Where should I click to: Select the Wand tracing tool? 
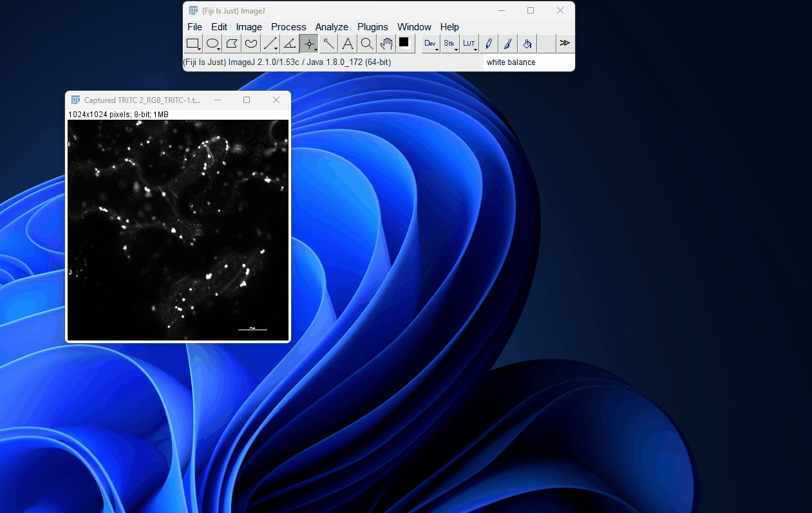[328, 44]
